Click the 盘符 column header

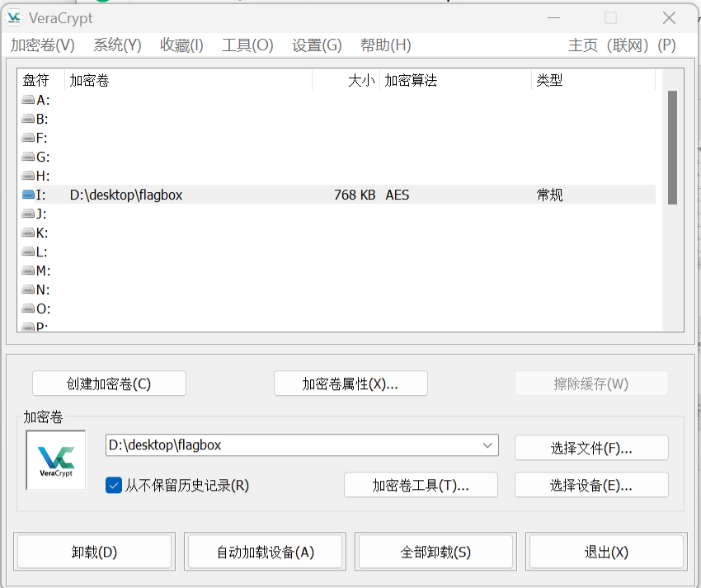tap(40, 80)
